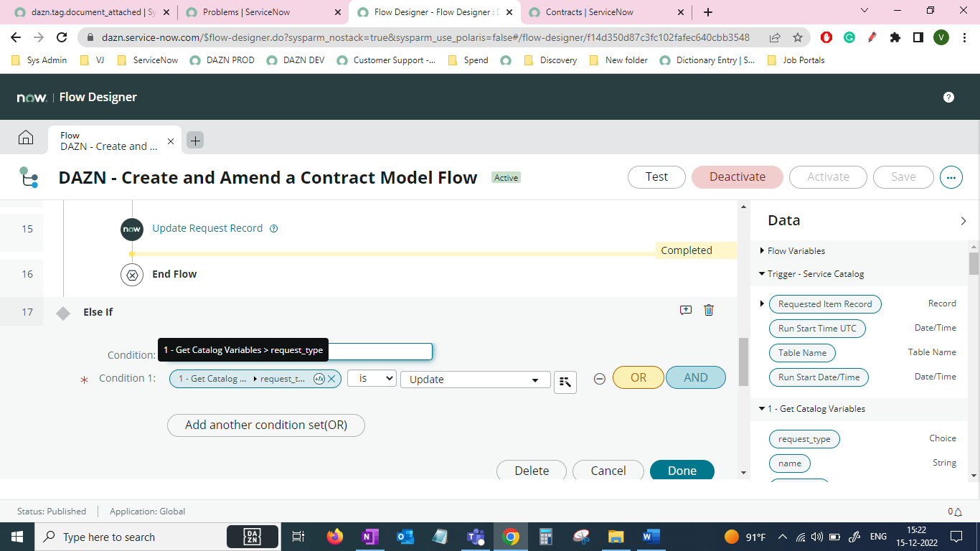This screenshot has height=551, width=980.
Task: Click the Deactivate button
Action: click(x=738, y=177)
